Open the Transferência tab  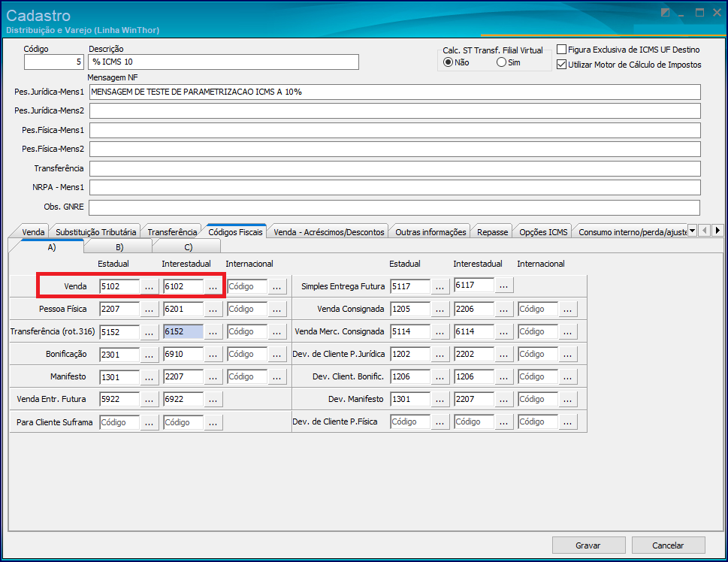pos(172,231)
